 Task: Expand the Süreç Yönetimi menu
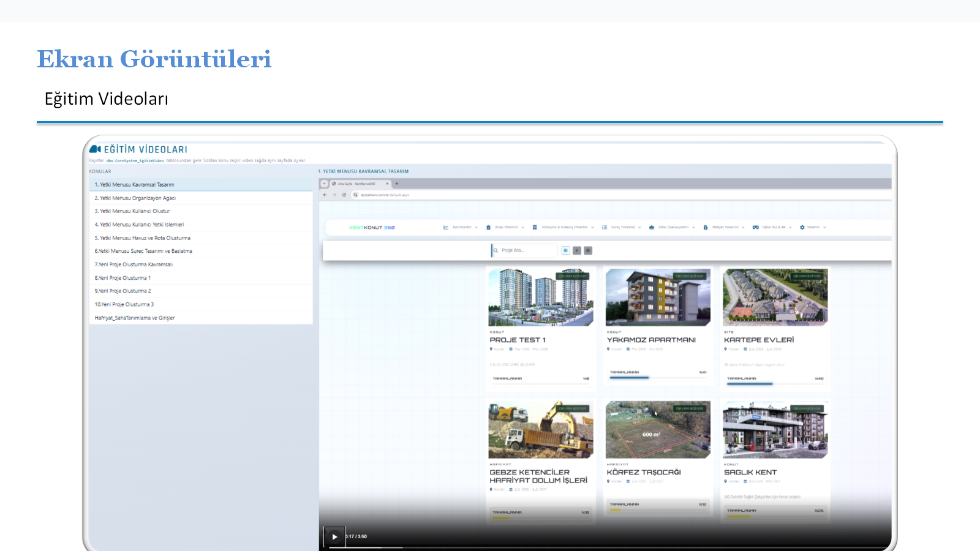click(x=622, y=227)
